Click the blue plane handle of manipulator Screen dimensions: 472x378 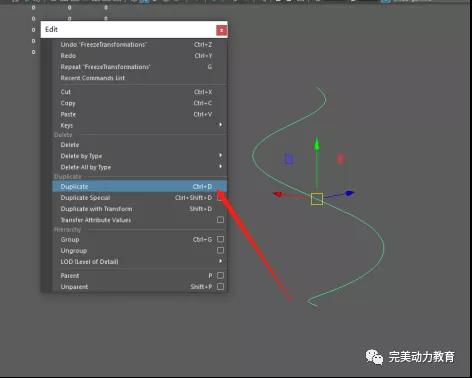coord(289,159)
